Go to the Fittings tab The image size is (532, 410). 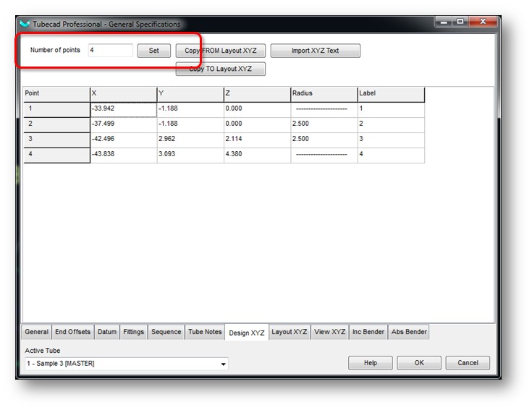(x=133, y=332)
